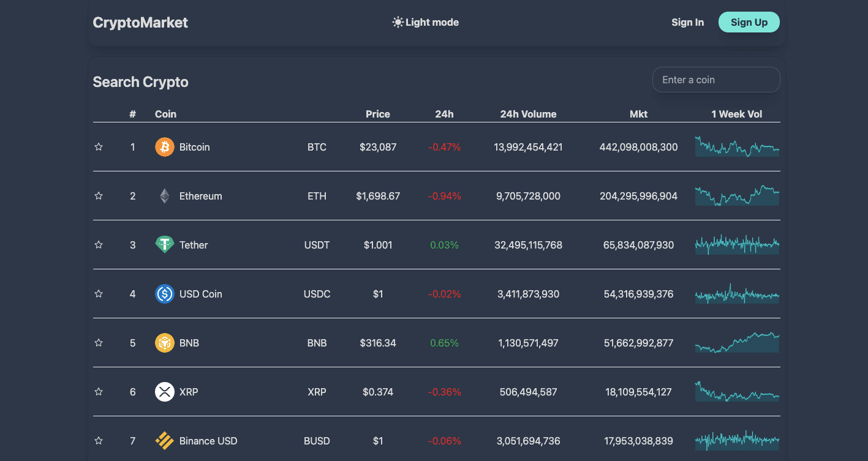This screenshot has height=461, width=868.
Task: Click the Binance USD sparkline chart
Action: click(x=737, y=441)
